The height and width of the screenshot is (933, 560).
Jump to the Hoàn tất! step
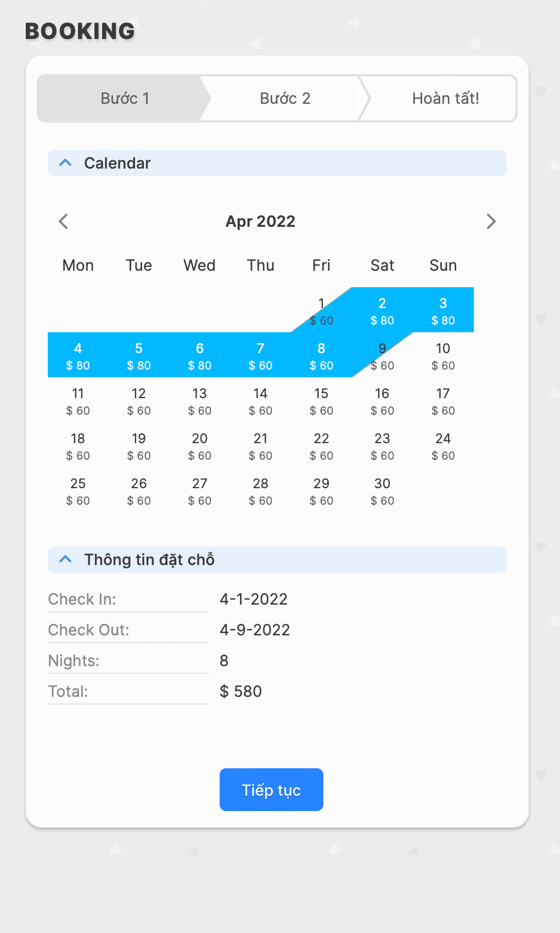coord(445,98)
